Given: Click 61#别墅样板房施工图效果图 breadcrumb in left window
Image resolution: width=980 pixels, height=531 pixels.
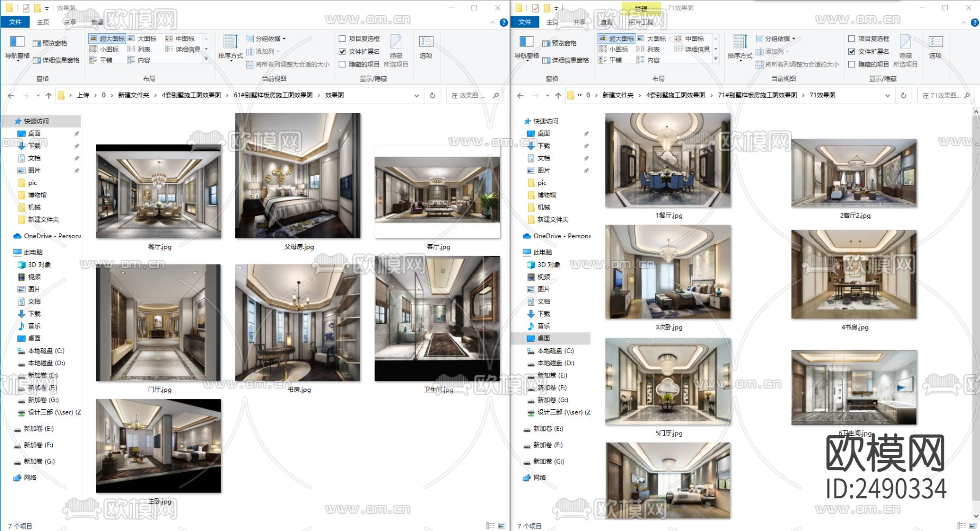Looking at the screenshot, I should click(x=273, y=95).
